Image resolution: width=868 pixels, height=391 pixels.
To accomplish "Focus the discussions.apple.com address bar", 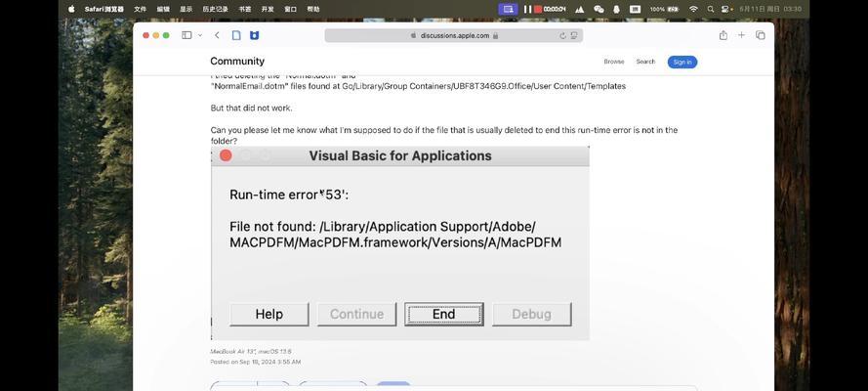I will pos(453,35).
